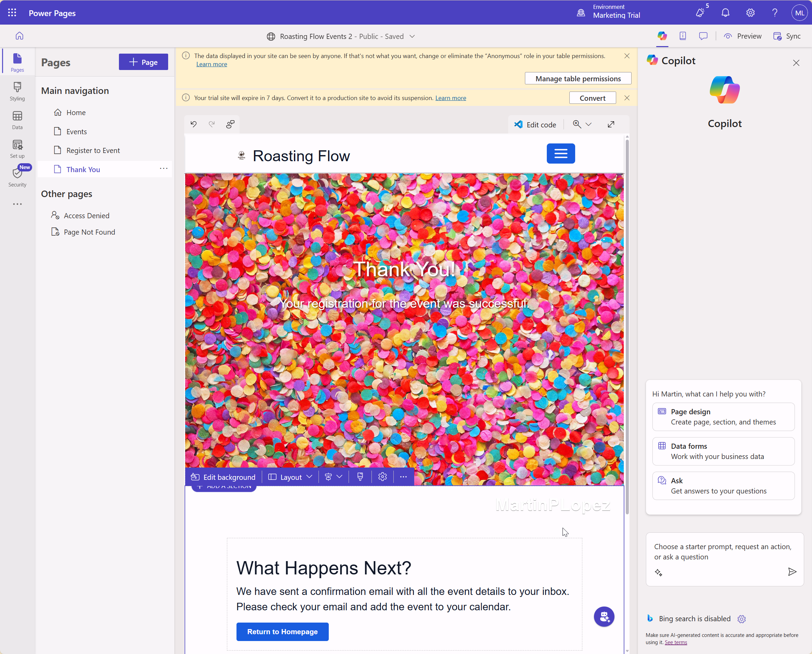Viewport: 812px width, 654px height.
Task: Redo the last change
Action: pyautogui.click(x=212, y=124)
